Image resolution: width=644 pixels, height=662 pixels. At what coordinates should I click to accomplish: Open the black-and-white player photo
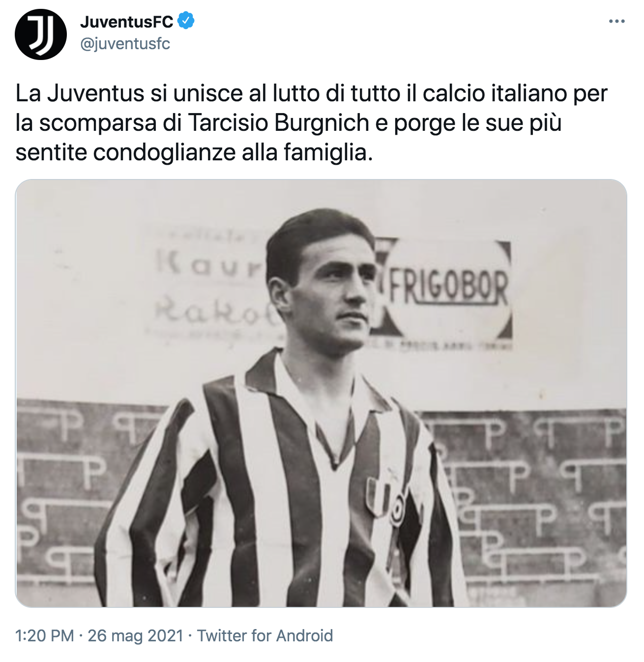(321, 393)
